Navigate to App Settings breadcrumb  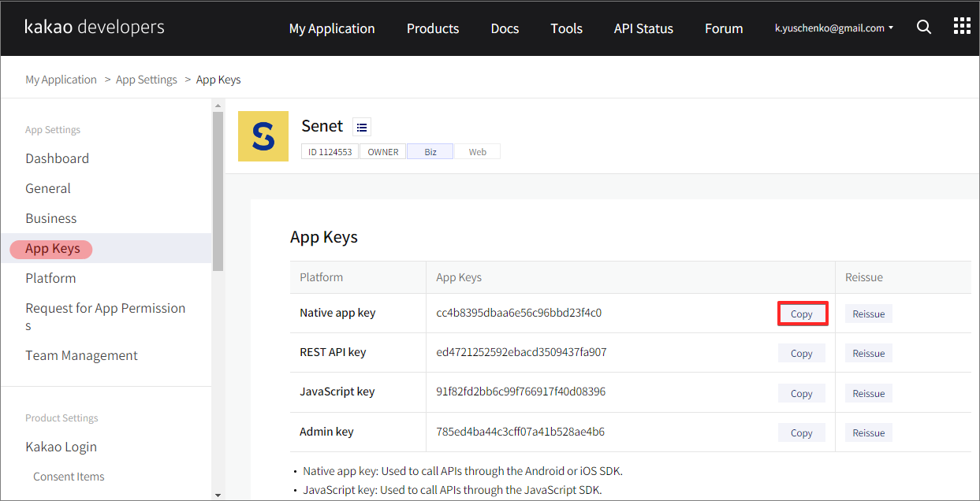(x=147, y=80)
